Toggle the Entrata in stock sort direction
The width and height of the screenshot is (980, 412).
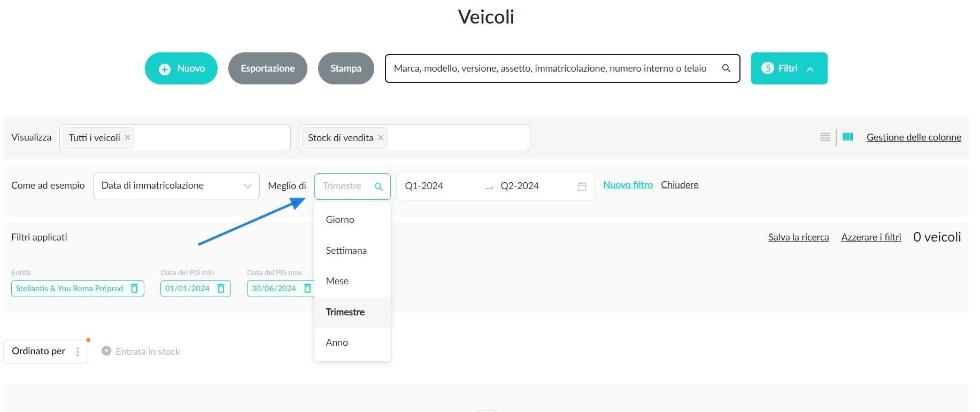[106, 351]
